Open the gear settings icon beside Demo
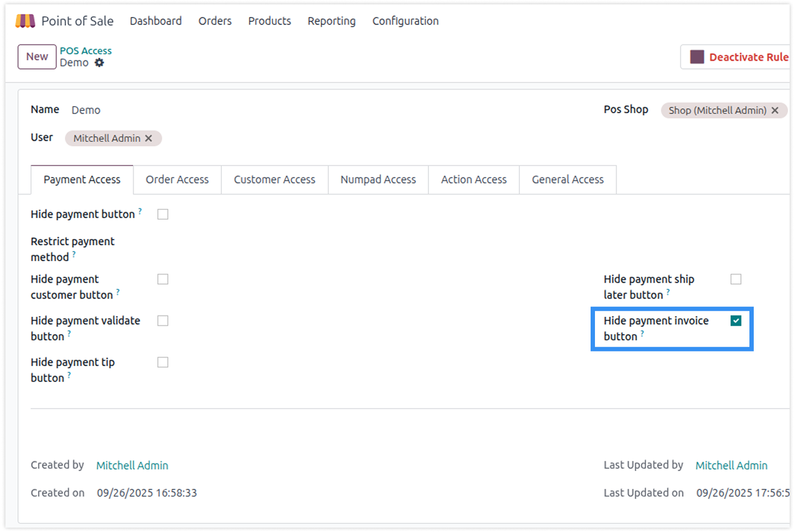Screen dimensions: 794x532 (99, 63)
